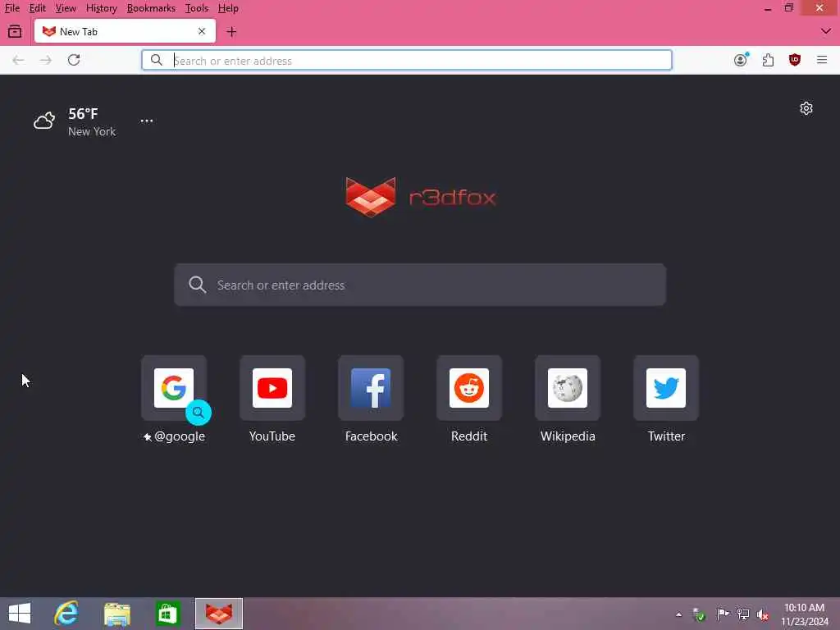The width and height of the screenshot is (840, 630).
Task: Click the Back navigation arrow
Action: tap(18, 60)
